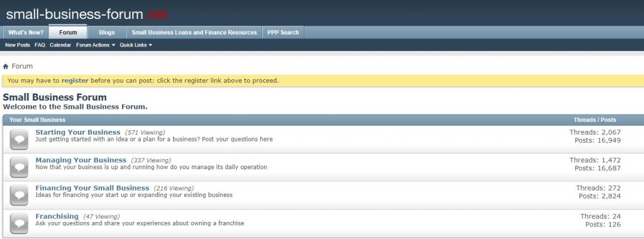Click 'Threads: 24' count
The width and height of the screenshot is (644, 239).
tap(601, 216)
